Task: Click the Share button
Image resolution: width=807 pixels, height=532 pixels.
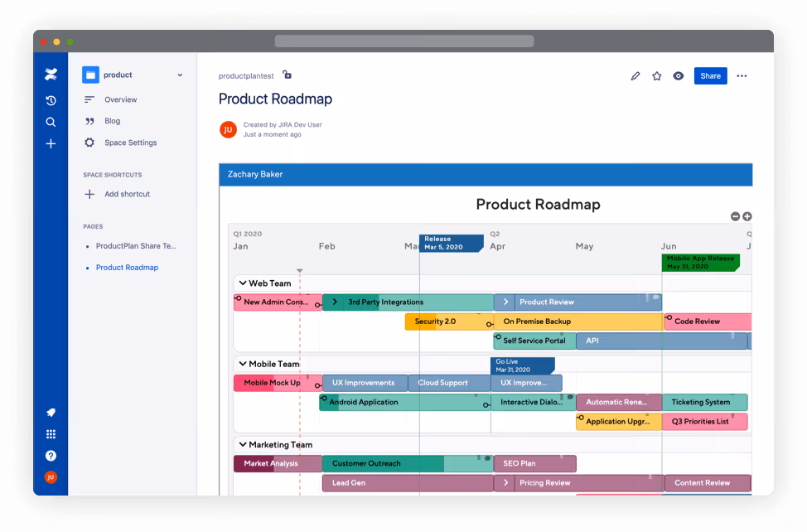Action: (710, 75)
